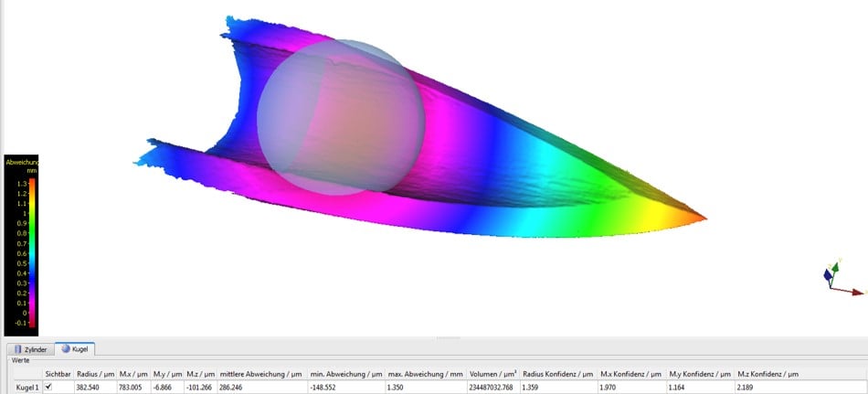Viewport: 868px width, 394px height.
Task: Click the Volumen / µm³ column header
Action: coord(493,374)
